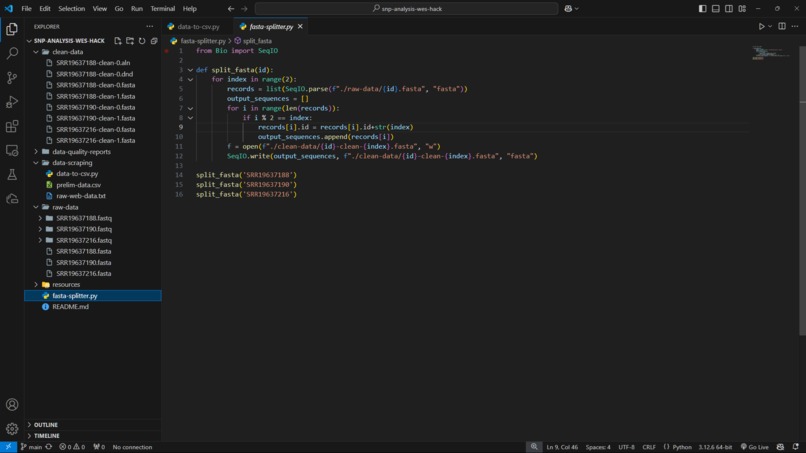The image size is (806, 453).
Task: Open the File menu
Action: (x=26, y=9)
